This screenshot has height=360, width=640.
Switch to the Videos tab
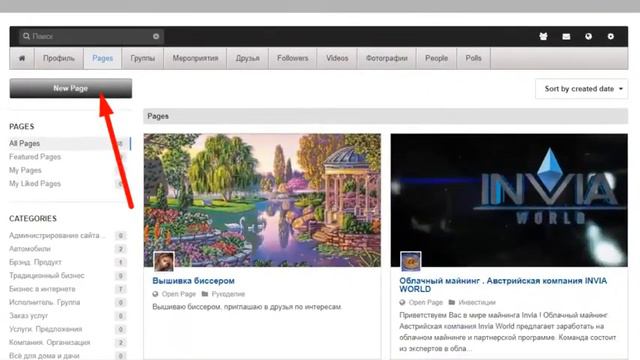pyautogui.click(x=337, y=58)
